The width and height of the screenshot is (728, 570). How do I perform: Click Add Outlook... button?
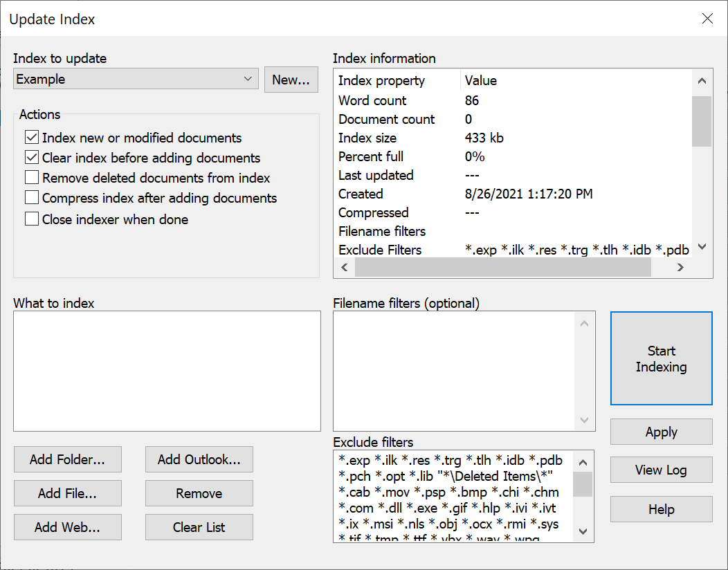pos(199,459)
